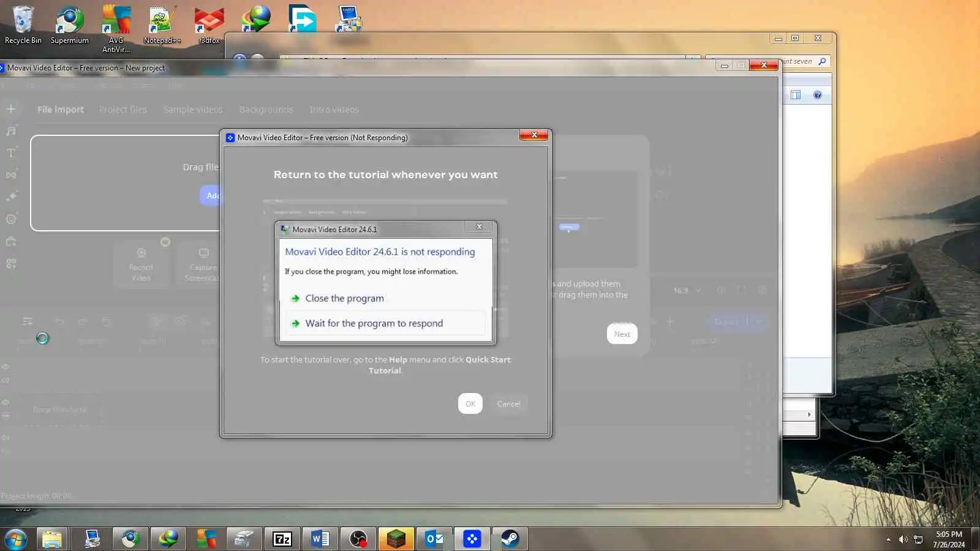This screenshot has width=980, height=551.
Task: Maximize the background Explorer window
Action: [x=795, y=38]
